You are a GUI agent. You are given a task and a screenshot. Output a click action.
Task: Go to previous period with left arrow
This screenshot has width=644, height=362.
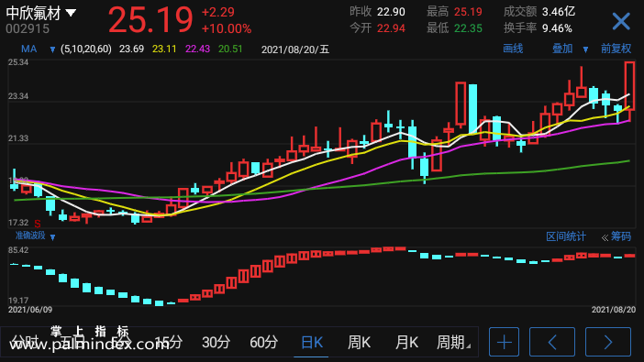click(552, 342)
